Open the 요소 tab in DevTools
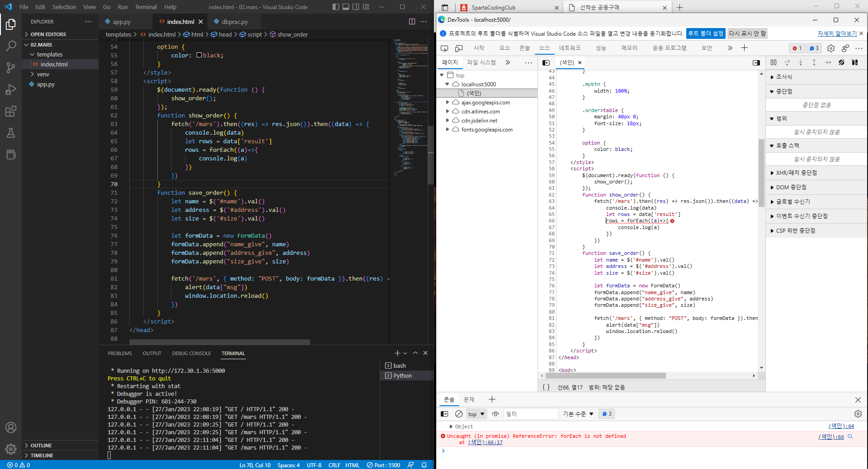The width and height of the screenshot is (868, 469). click(505, 48)
